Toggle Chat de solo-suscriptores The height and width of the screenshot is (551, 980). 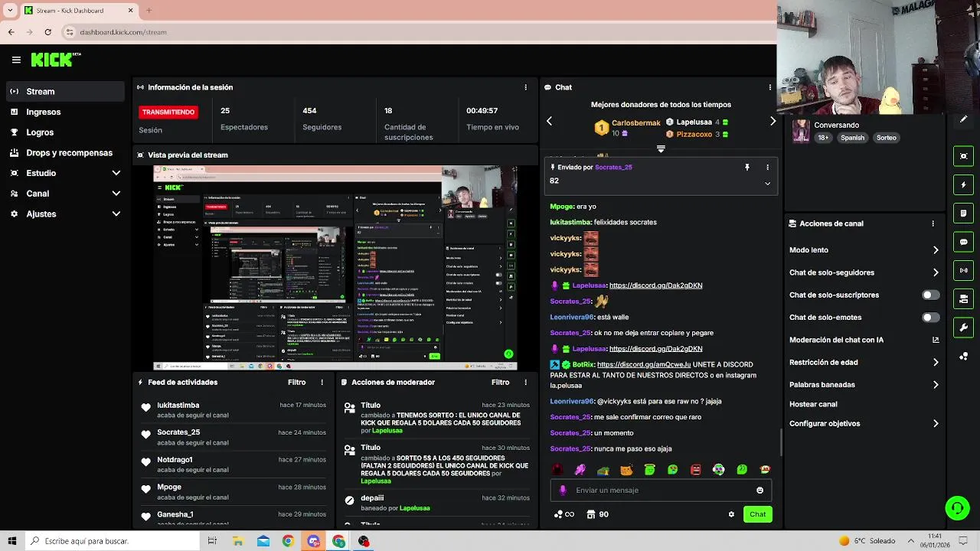(x=930, y=295)
